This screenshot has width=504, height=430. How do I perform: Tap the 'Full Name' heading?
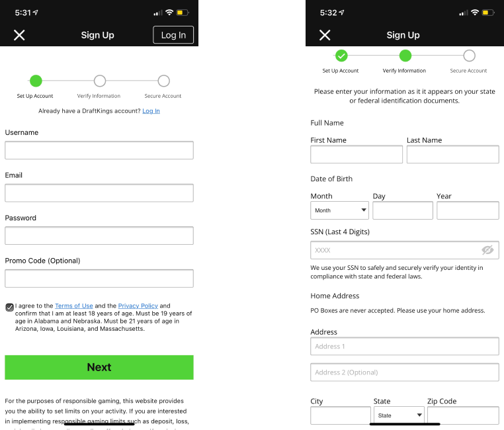pos(327,123)
